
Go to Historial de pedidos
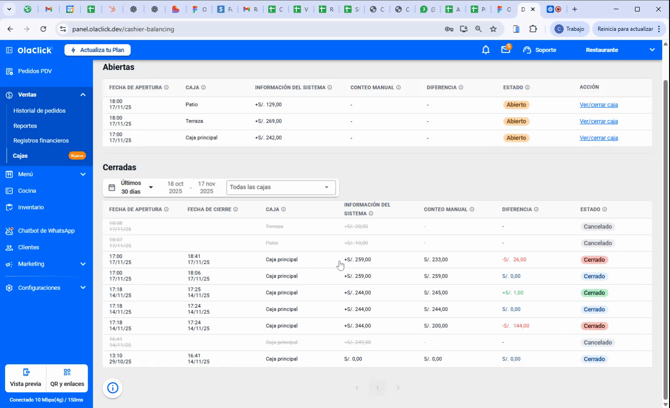39,111
